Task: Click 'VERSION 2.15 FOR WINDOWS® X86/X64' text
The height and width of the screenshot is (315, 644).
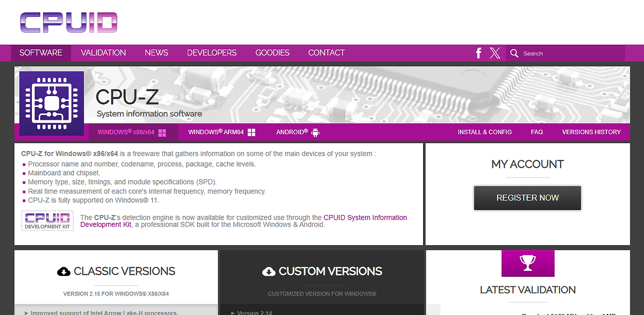Action: click(x=116, y=294)
